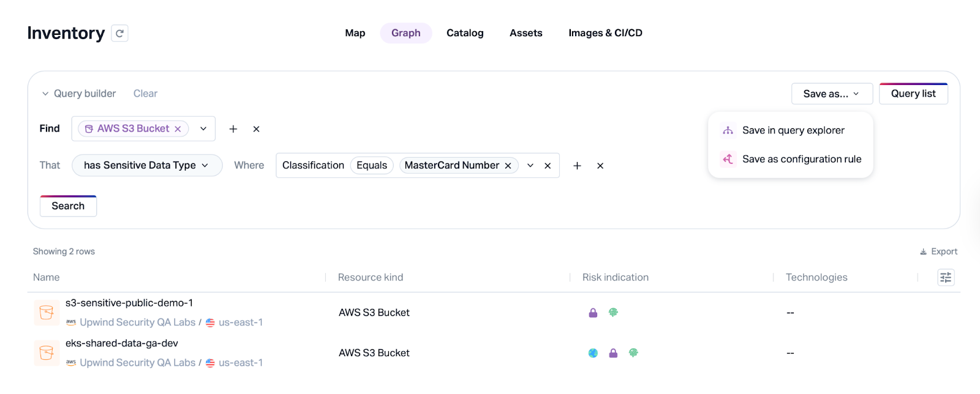Viewport: 980px width, 394px height.
Task: Click AWS S3 Bucket cell for s3-sensitive-public-demo-1
Action: coord(374,313)
